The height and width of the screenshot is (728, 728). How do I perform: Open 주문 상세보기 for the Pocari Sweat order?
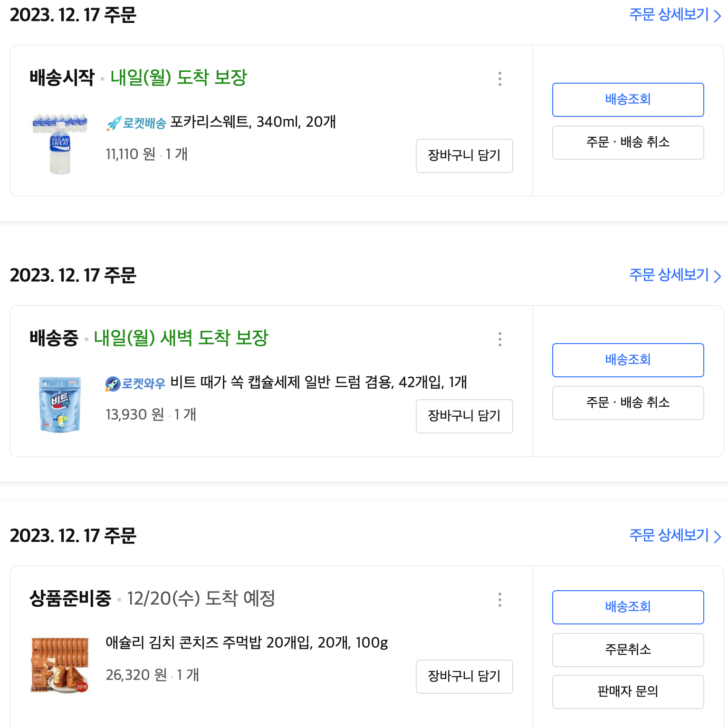674,15
